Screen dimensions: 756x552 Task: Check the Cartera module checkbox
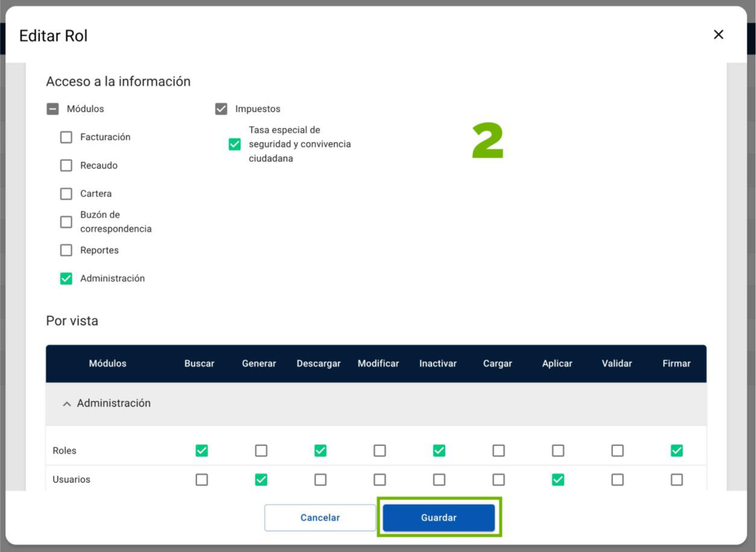click(66, 194)
